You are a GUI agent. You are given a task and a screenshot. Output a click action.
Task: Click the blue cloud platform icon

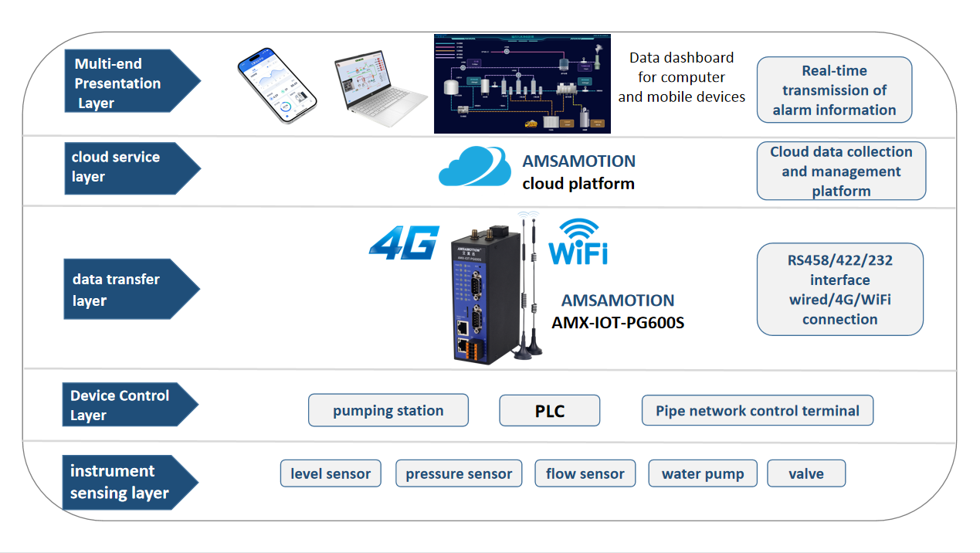coord(475,166)
